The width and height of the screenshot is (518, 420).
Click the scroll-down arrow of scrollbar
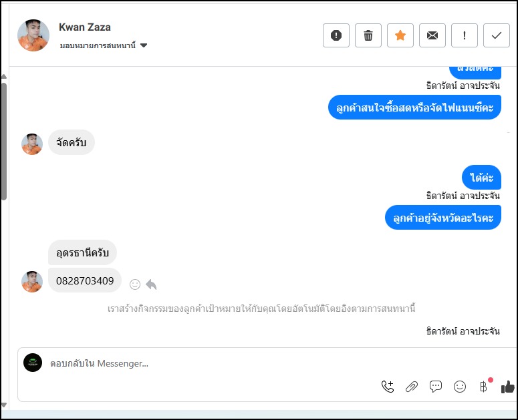[3, 405]
